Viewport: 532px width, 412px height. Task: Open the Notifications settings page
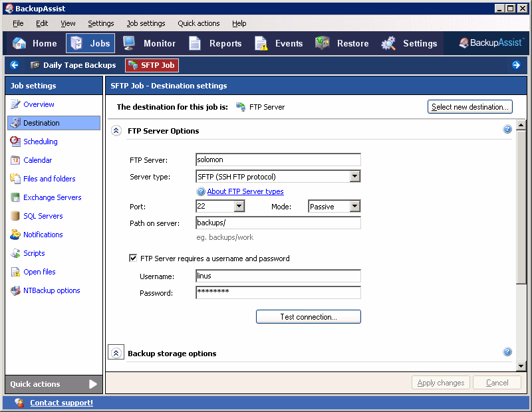[43, 235]
